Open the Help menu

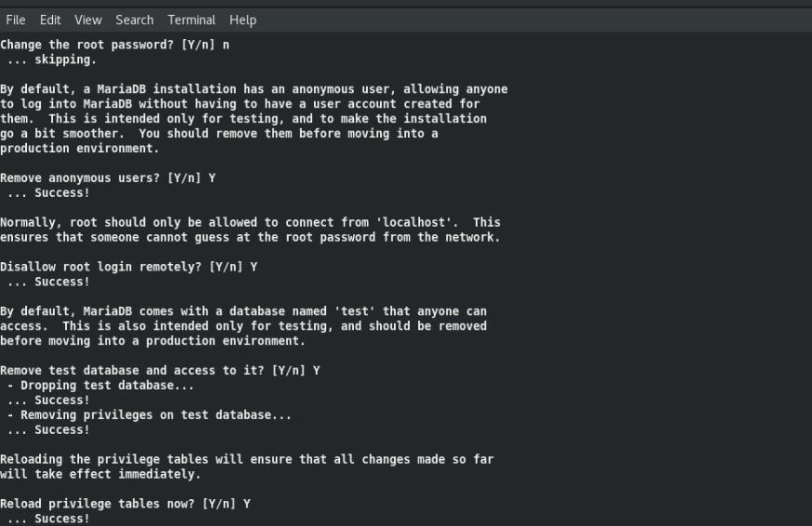[242, 20]
